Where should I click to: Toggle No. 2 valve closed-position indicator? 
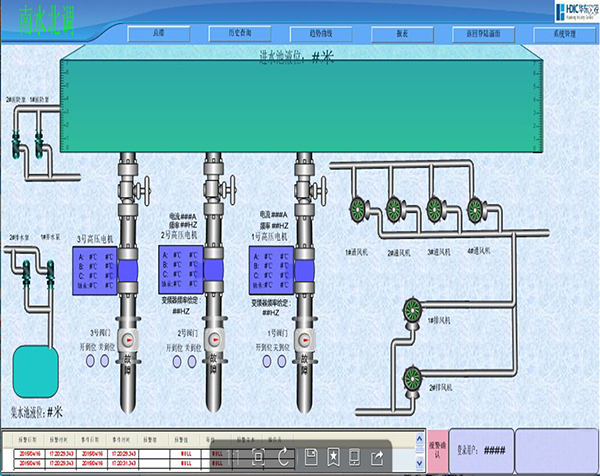tap(192, 360)
